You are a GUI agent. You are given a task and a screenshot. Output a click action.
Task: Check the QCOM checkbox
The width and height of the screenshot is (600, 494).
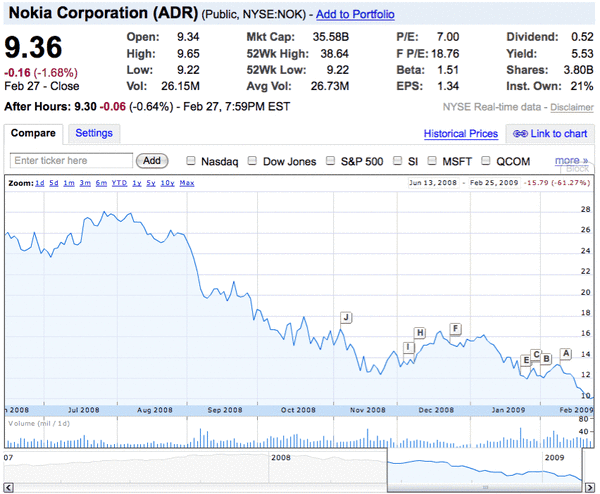click(485, 161)
